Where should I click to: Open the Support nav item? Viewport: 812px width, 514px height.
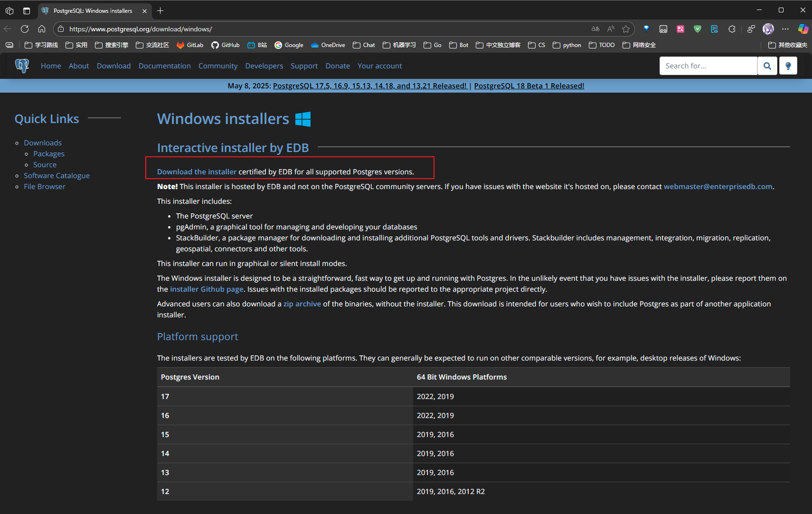point(304,66)
